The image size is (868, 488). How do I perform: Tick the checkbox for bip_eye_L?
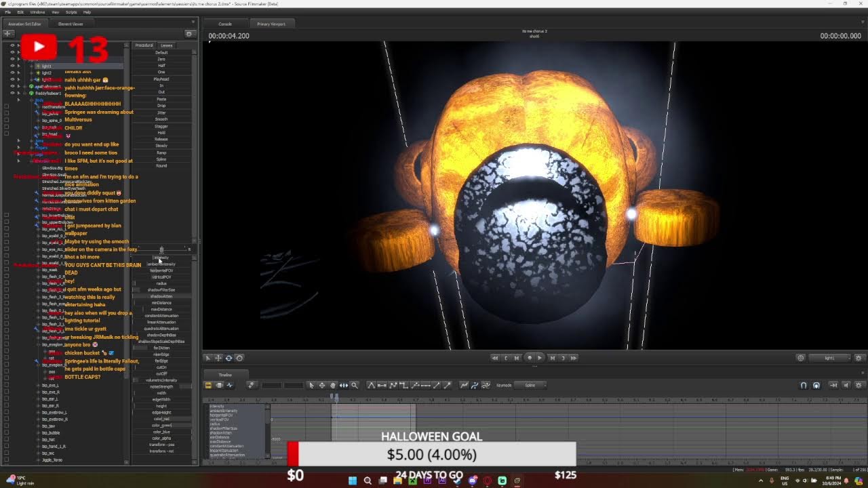tap(7, 386)
